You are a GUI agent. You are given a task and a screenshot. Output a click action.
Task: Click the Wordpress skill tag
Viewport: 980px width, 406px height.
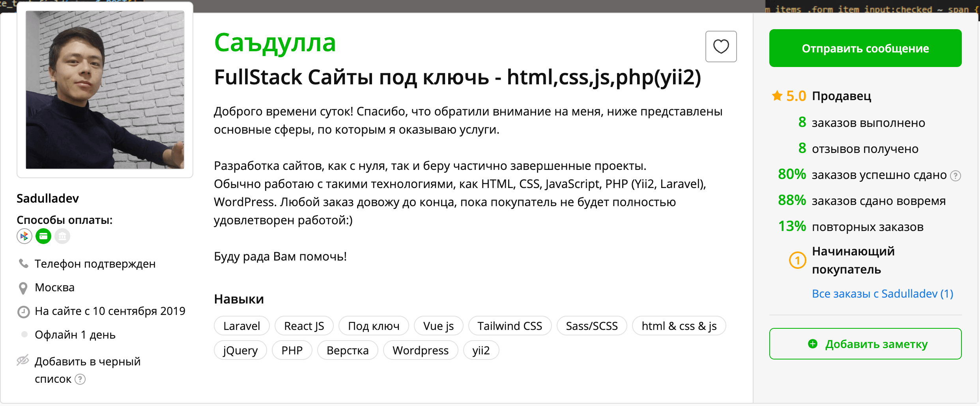pos(420,350)
